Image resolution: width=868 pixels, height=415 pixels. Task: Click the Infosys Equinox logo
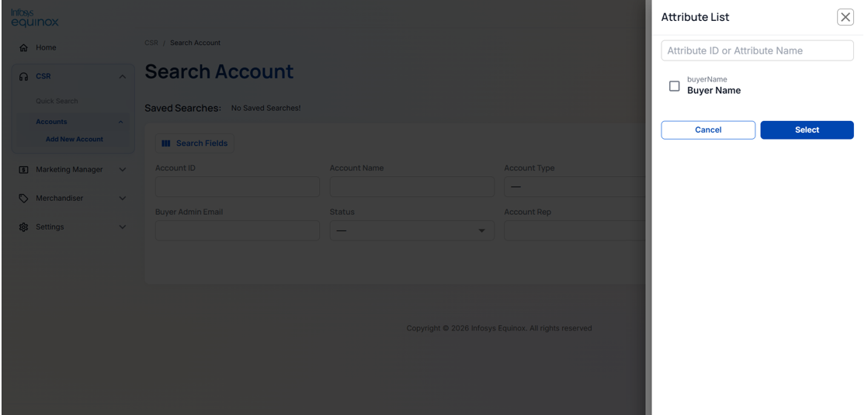(x=34, y=18)
